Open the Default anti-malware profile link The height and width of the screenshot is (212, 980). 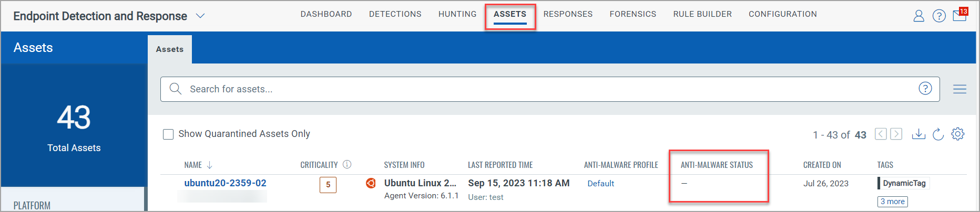coord(601,184)
